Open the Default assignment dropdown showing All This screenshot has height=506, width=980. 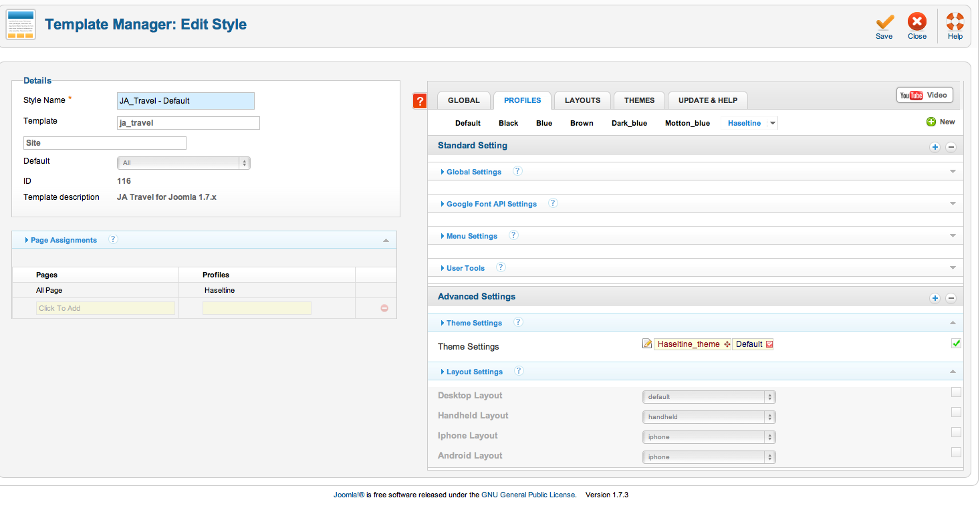pyautogui.click(x=184, y=163)
